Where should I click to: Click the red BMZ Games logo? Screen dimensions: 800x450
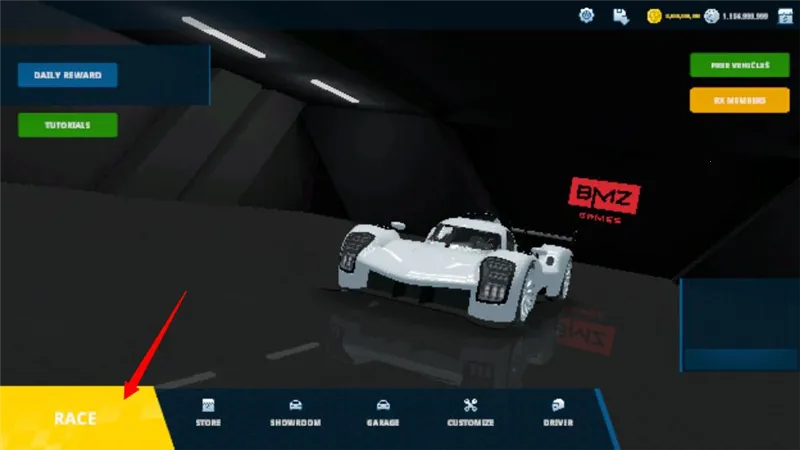point(604,199)
